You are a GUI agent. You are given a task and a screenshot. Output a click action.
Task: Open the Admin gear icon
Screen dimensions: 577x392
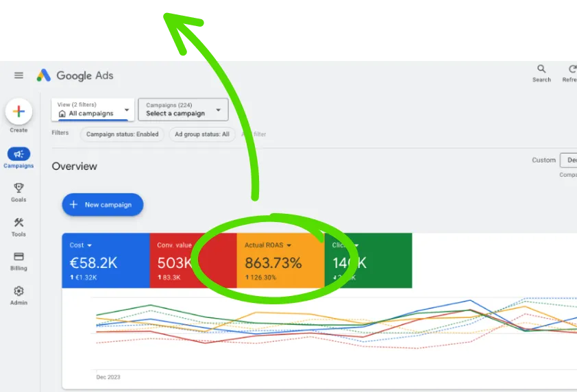pos(19,292)
